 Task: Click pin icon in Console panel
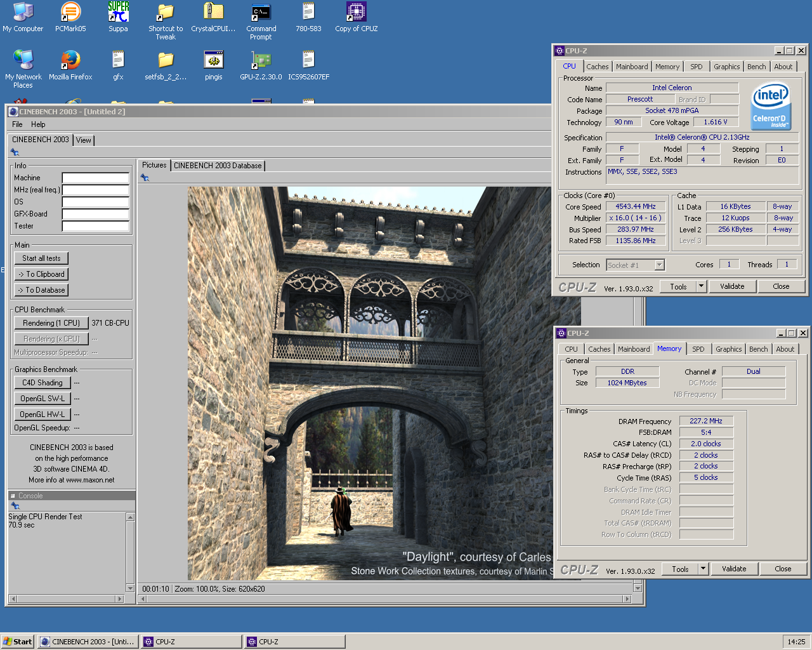[x=15, y=506]
